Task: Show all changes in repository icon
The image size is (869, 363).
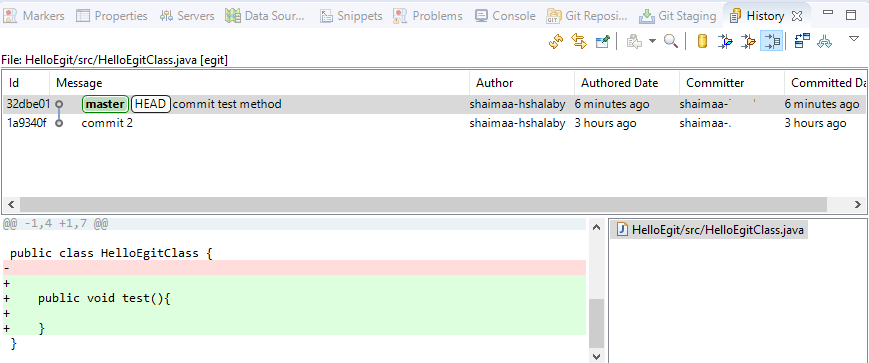Action: [x=702, y=42]
